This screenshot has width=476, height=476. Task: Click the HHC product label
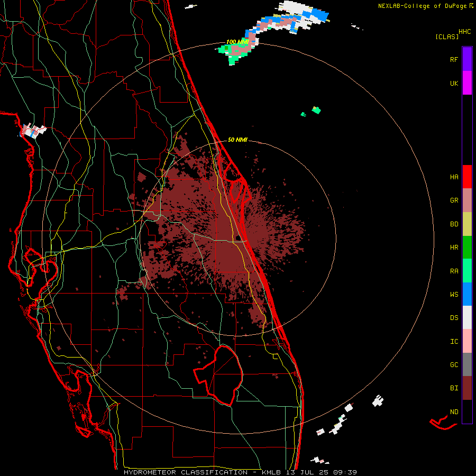coord(465,32)
